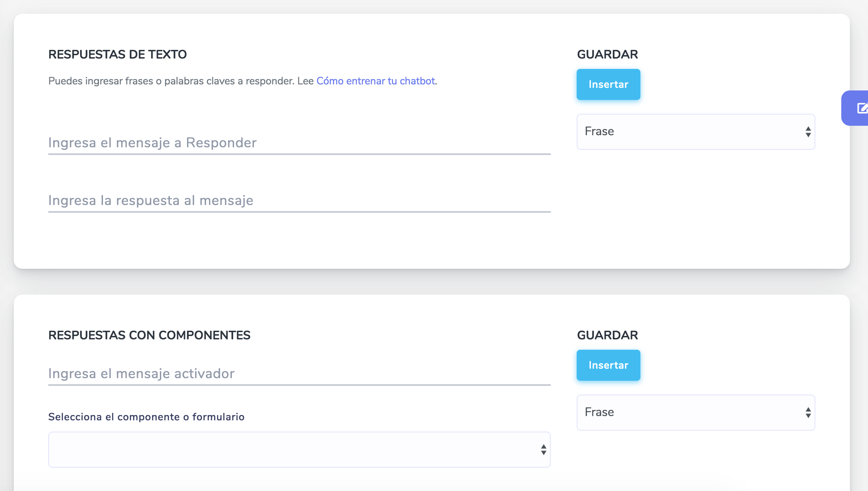Focus the Ingresa el mensaje a Responder field
Image resolution: width=868 pixels, height=491 pixels.
click(x=299, y=143)
